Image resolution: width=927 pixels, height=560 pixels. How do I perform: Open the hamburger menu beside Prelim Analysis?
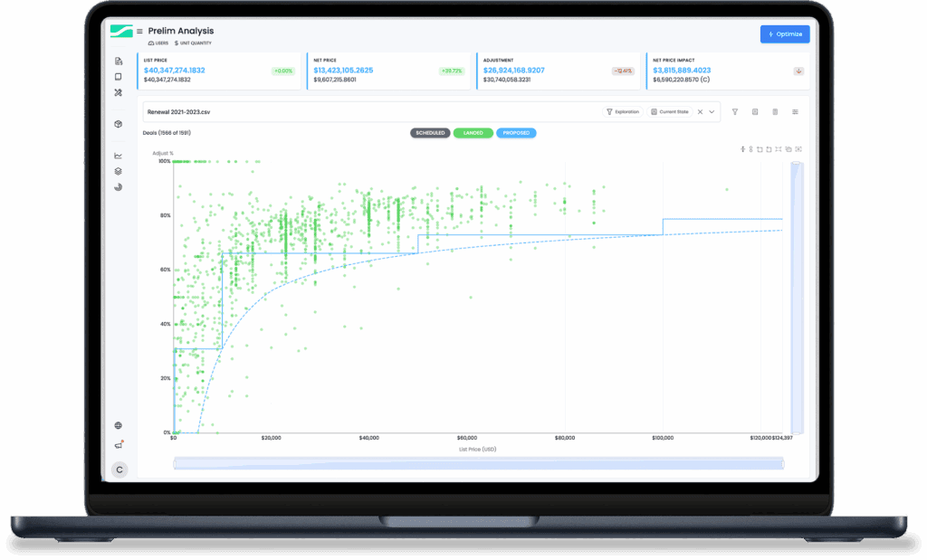[139, 32]
